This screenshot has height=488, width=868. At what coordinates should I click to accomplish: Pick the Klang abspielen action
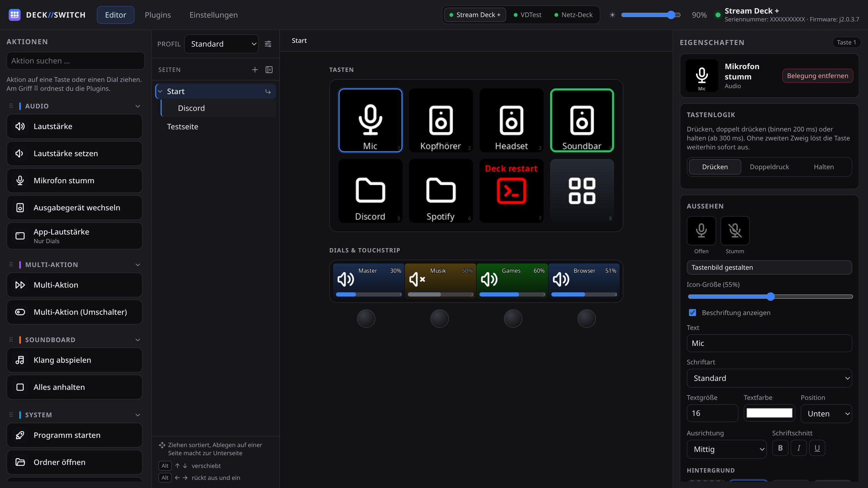[x=74, y=360]
